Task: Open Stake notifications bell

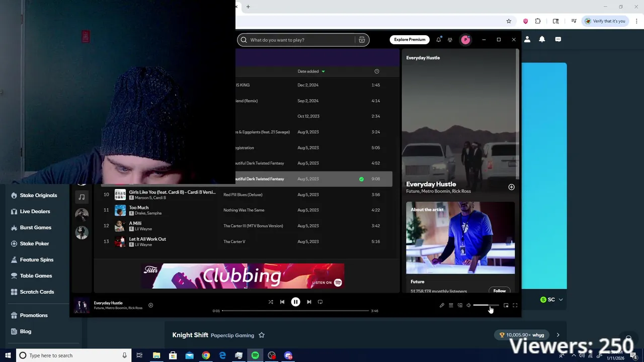Action: (542, 39)
